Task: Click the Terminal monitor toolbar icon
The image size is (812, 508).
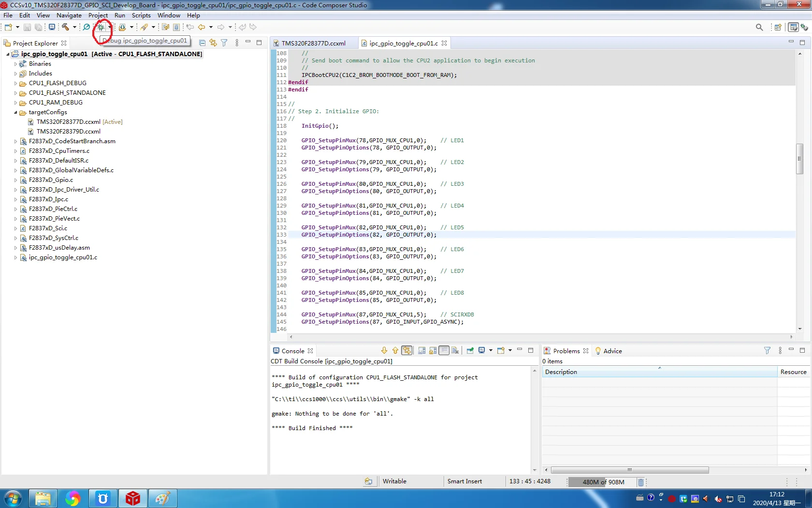Action: click(52, 27)
